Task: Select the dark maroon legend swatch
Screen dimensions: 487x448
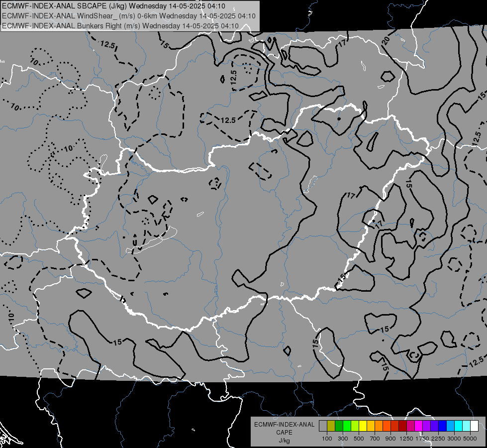Action: (x=403, y=426)
